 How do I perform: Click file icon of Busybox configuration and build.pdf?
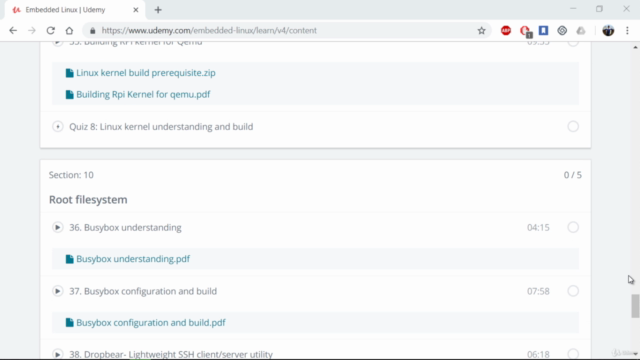click(69, 323)
